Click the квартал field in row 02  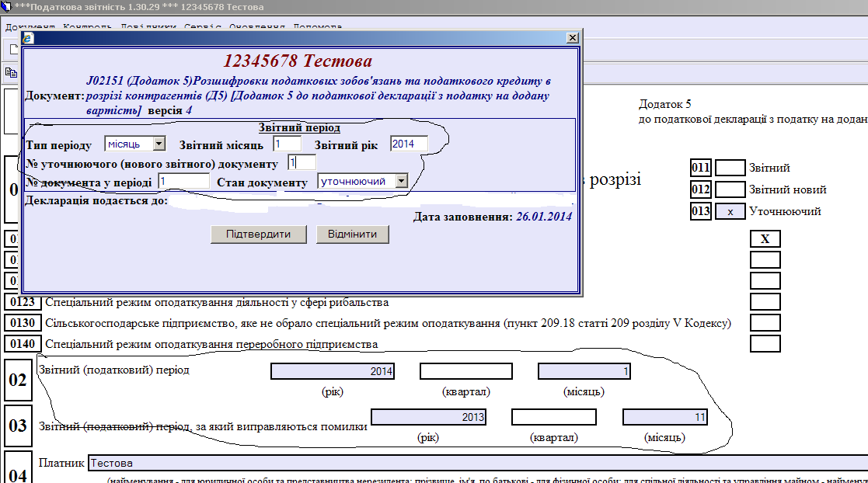(x=465, y=371)
